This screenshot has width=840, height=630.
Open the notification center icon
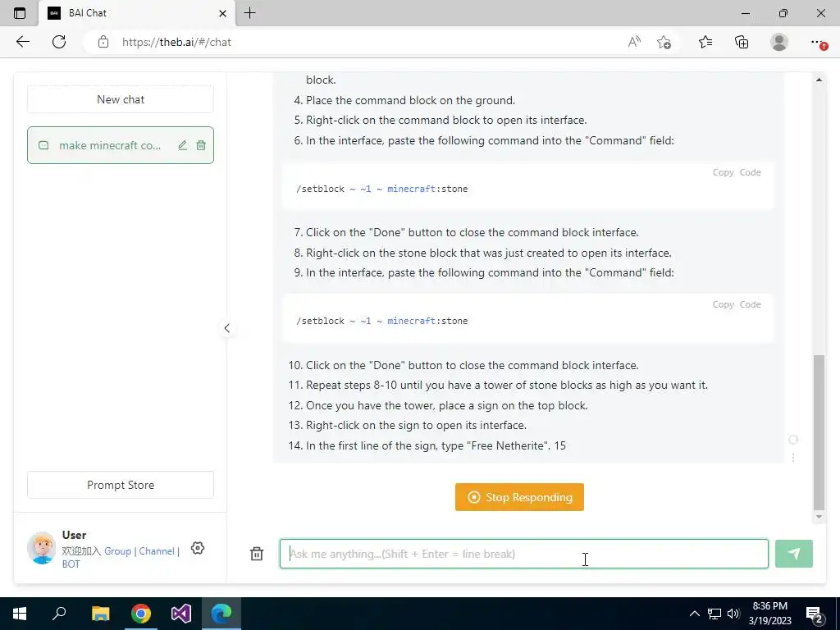[x=815, y=614]
